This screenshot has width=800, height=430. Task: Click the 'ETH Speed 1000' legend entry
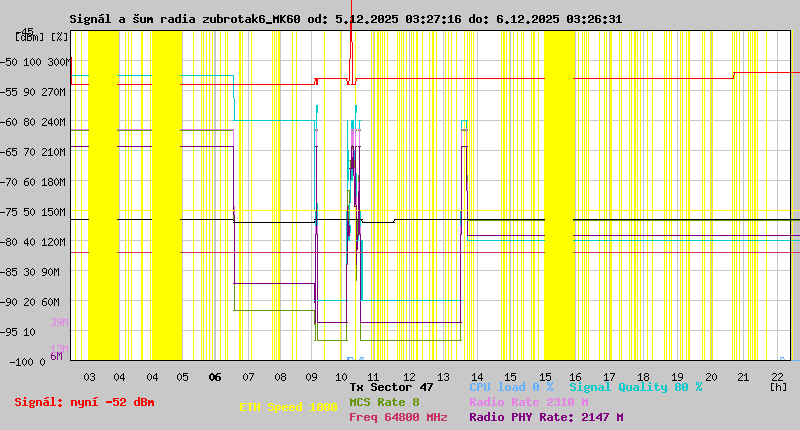[x=288, y=407]
